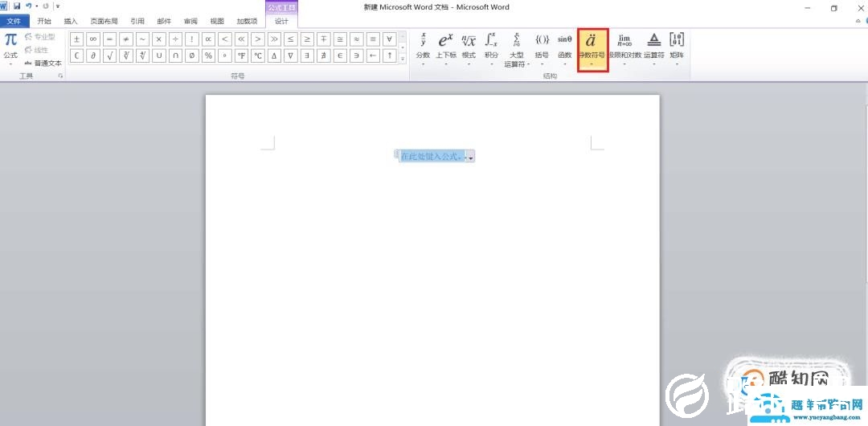Screen dimensions: 868x426
Task: Expand the symbols gallery More arrow
Action: click(x=403, y=58)
